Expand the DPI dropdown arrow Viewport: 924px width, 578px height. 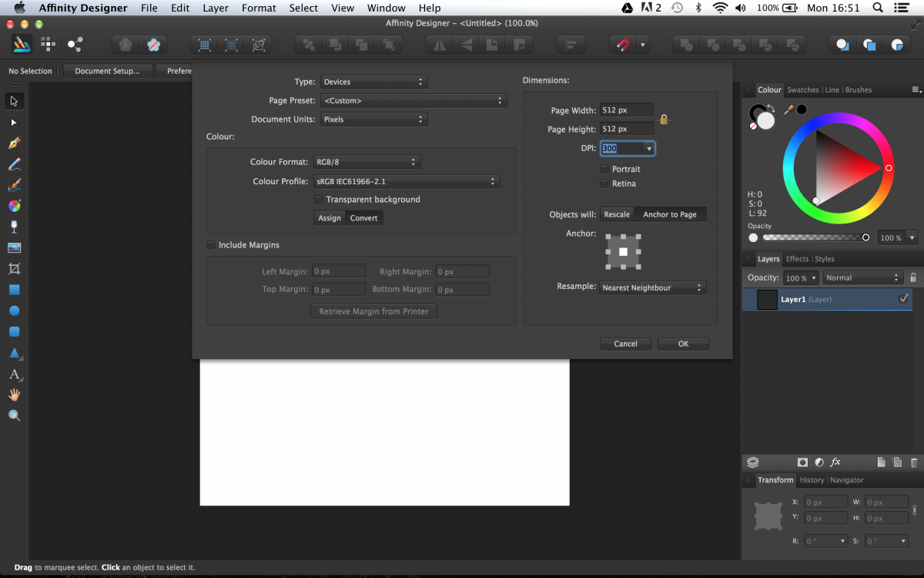pyautogui.click(x=649, y=149)
